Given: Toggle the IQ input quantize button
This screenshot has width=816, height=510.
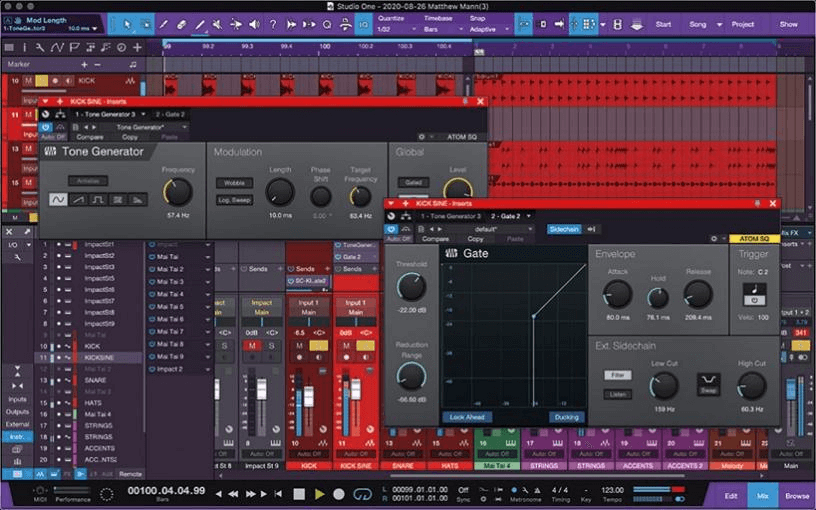Looking at the screenshot, I should coord(364,24).
